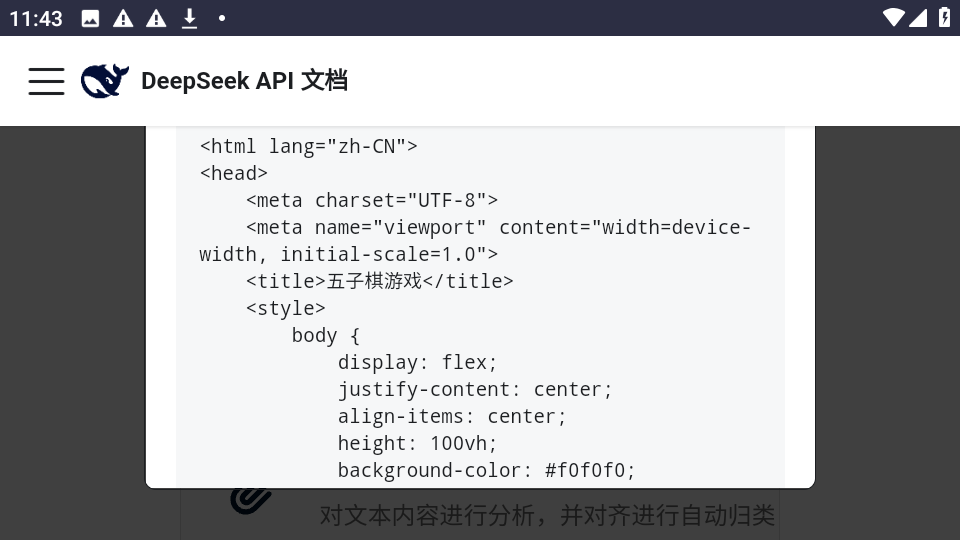Tap the download notification icon
The width and height of the screenshot is (960, 540).
tap(189, 18)
